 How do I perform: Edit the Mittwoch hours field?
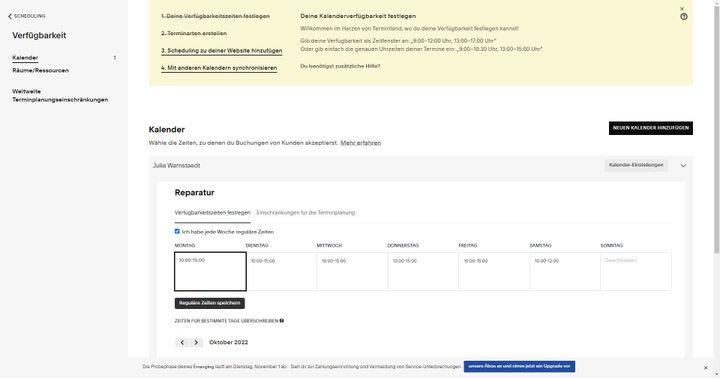352,271
